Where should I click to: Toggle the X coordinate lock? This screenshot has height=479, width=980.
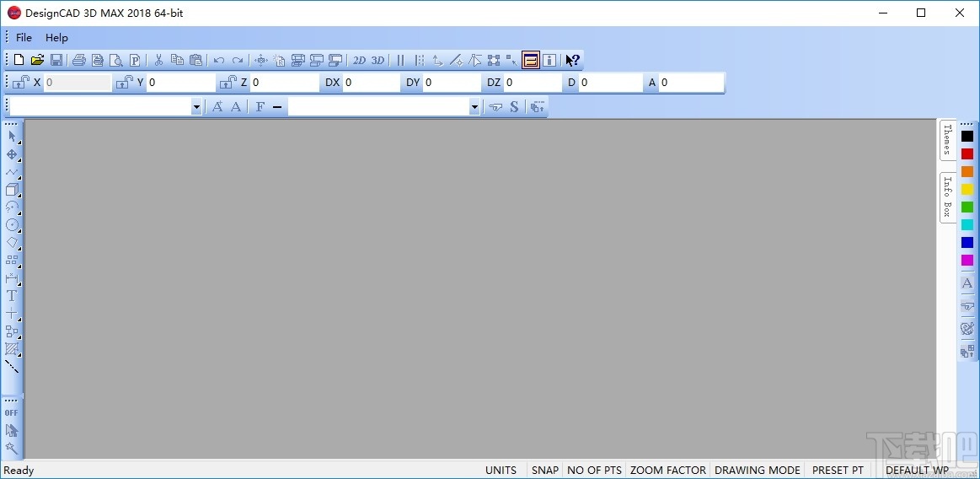tap(21, 82)
